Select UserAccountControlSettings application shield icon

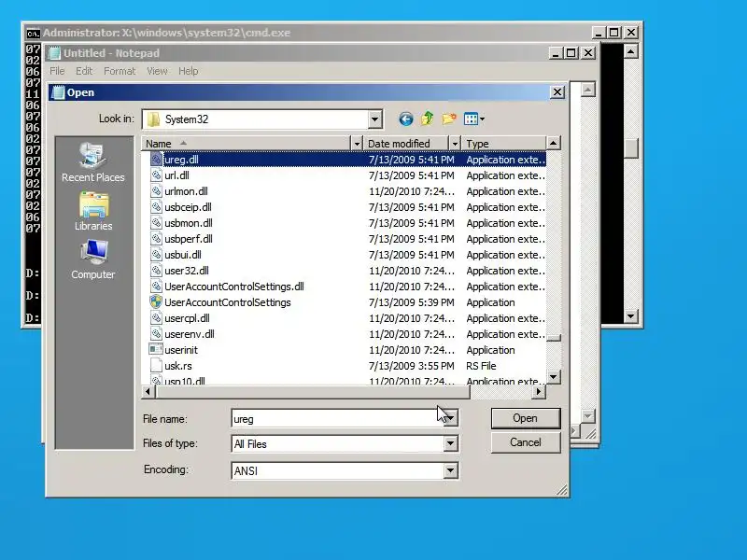pyautogui.click(x=156, y=301)
